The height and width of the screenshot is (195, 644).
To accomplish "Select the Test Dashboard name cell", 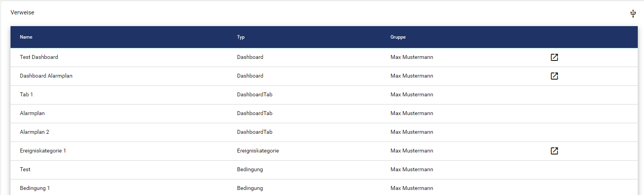I will click(39, 57).
